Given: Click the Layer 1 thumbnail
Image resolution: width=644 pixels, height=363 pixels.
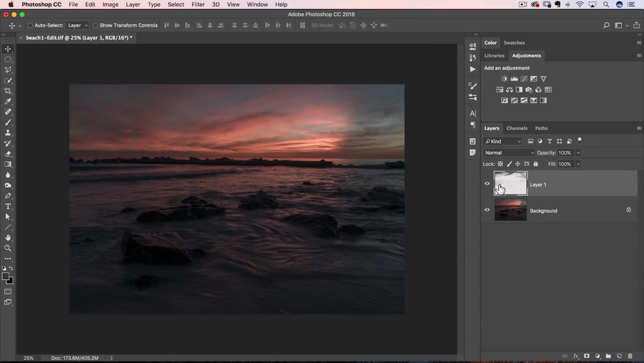Looking at the screenshot, I should pyautogui.click(x=510, y=184).
